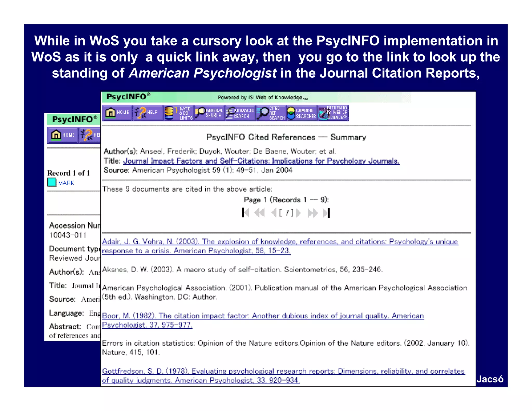532x411 pixels.
Task: Click the Source: American Psychologist 59 line
Action: coord(198,170)
